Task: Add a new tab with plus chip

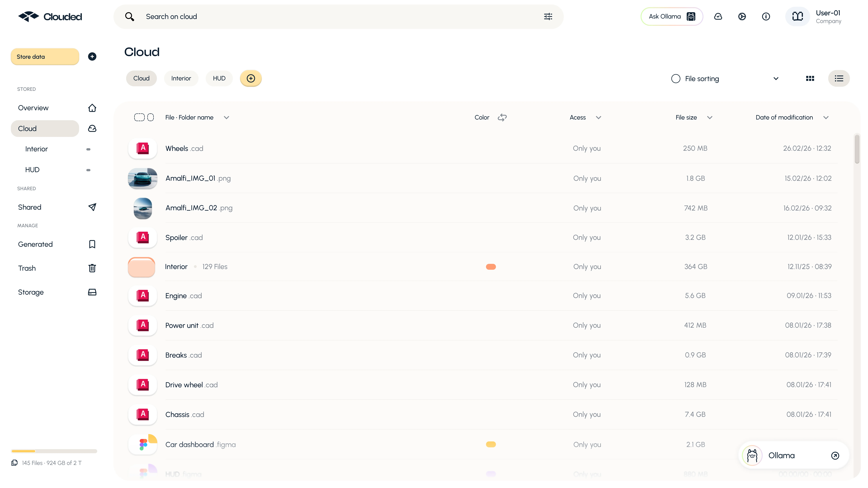Action: 251,79
